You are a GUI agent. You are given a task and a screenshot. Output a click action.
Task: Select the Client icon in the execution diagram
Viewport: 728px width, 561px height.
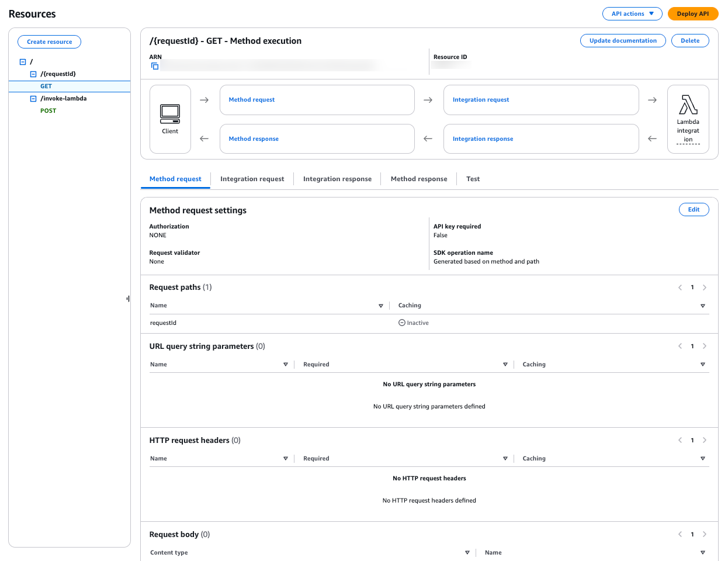tap(170, 119)
